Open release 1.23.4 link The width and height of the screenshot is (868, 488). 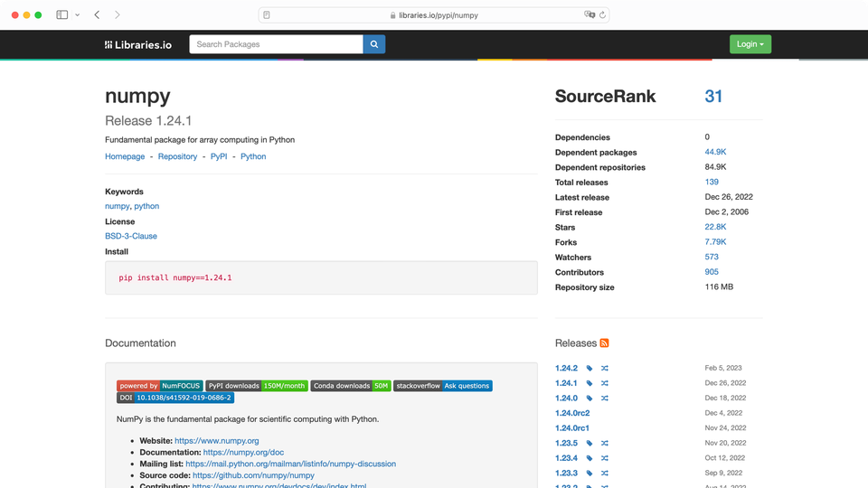[566, 458]
